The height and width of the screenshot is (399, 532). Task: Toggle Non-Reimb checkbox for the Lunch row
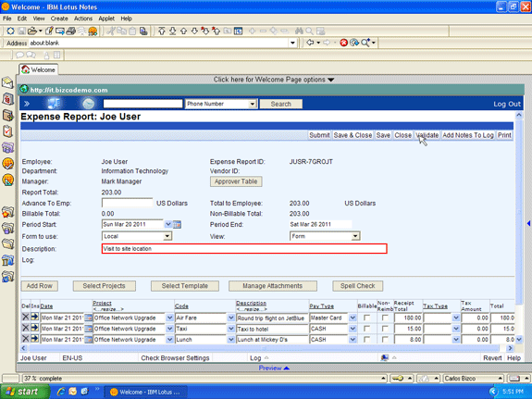(385, 340)
